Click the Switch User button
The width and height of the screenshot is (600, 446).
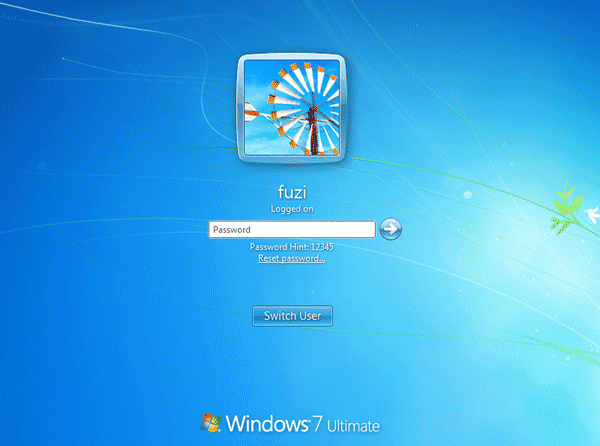pos(292,316)
